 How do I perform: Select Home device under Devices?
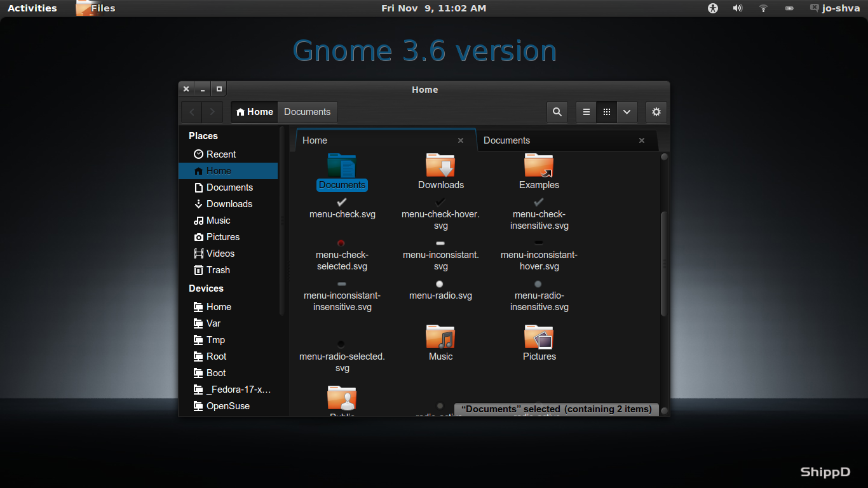point(228,307)
